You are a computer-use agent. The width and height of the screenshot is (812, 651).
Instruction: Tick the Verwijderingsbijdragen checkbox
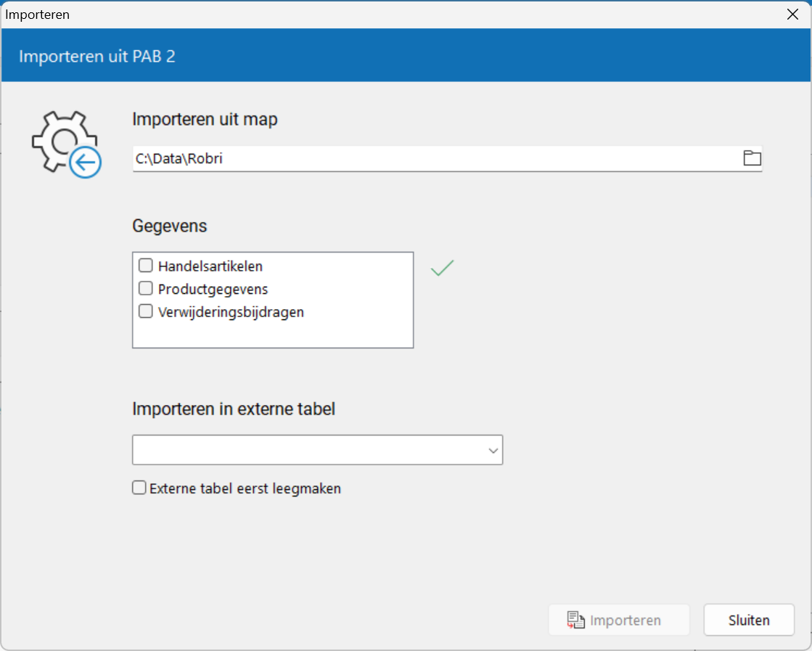(146, 311)
